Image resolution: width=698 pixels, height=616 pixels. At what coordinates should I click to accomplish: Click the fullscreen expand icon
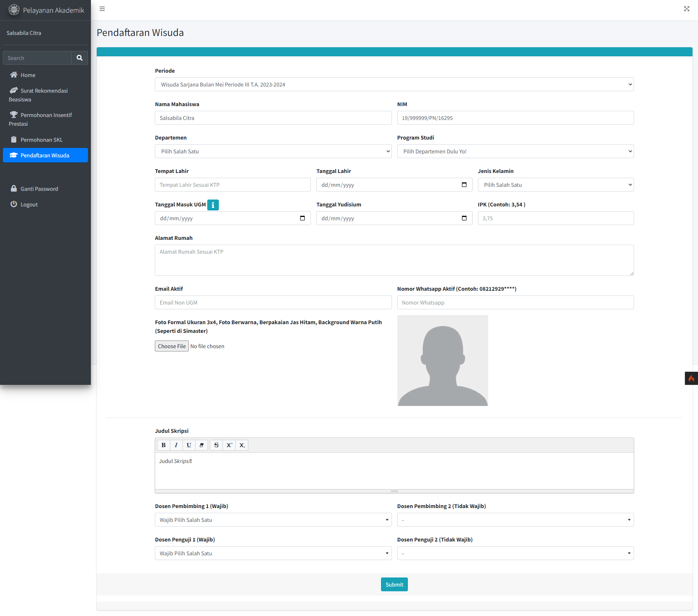[x=686, y=9]
